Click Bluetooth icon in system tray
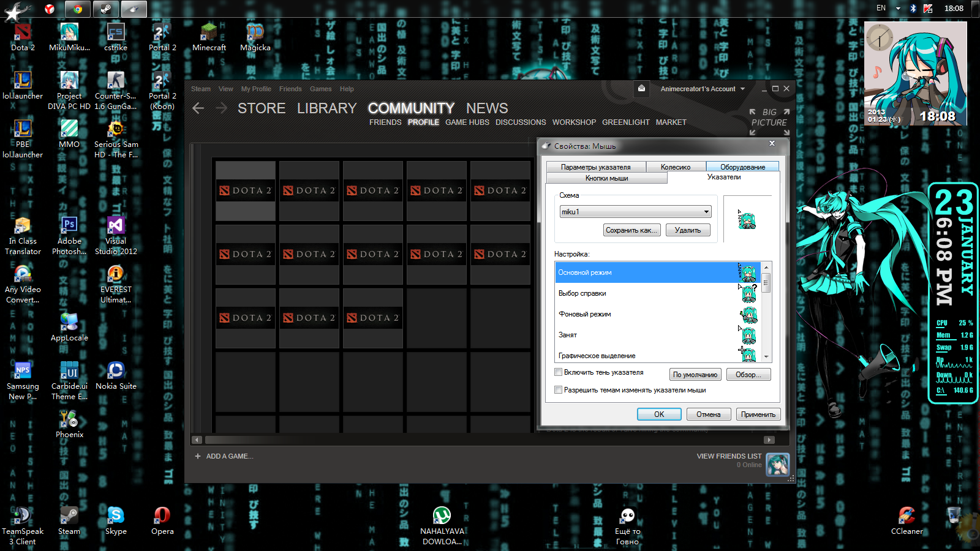980x551 pixels. pyautogui.click(x=913, y=9)
